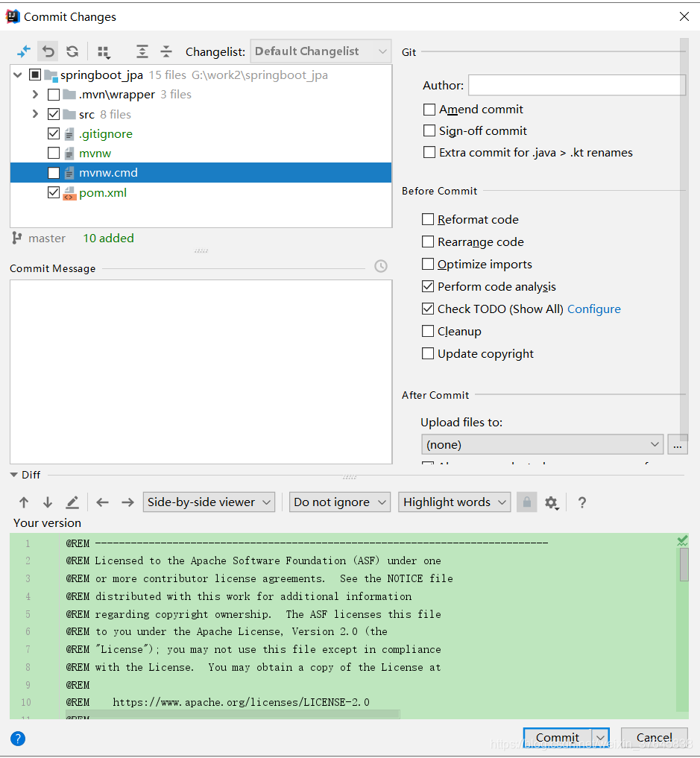The width and height of the screenshot is (700, 758).
Task: Open the Default Changelist dropdown
Action: pos(321,51)
